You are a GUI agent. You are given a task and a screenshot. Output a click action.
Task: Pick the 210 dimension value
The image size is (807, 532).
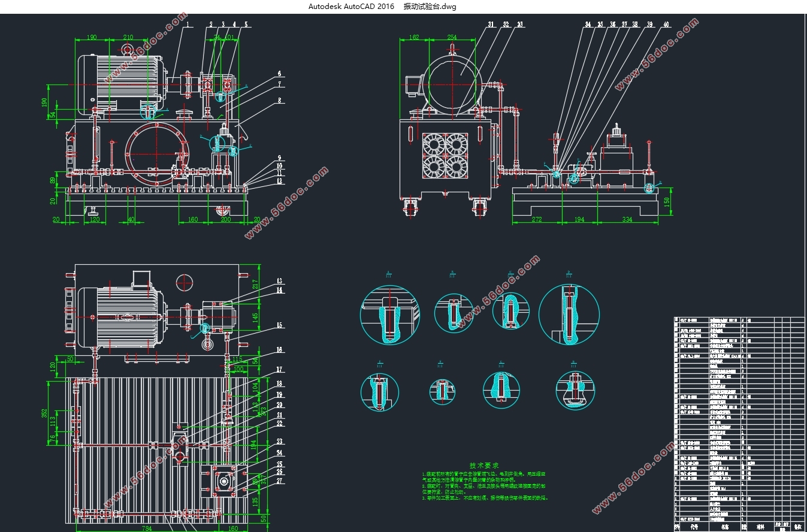click(x=128, y=37)
